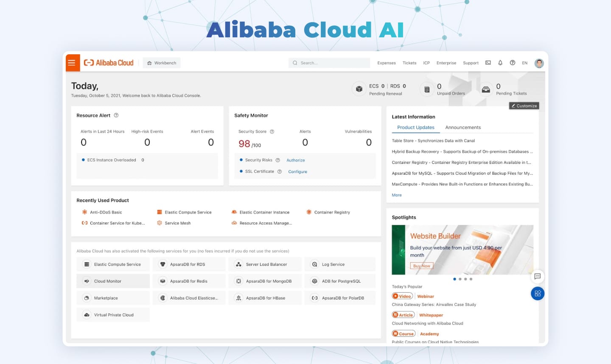This screenshot has width=611, height=364.
Task: Open the chat feedback floating icon
Action: pos(538,277)
